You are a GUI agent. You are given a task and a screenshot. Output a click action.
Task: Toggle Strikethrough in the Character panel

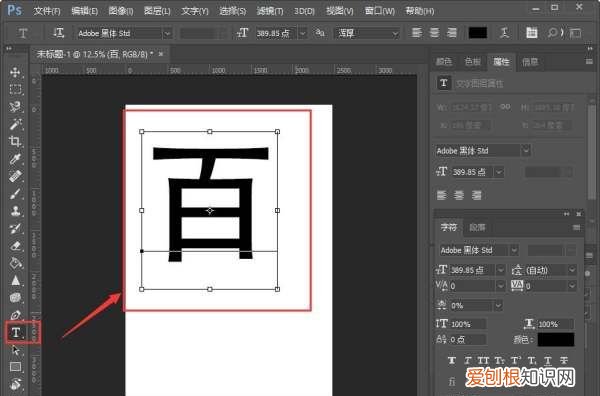pos(564,360)
